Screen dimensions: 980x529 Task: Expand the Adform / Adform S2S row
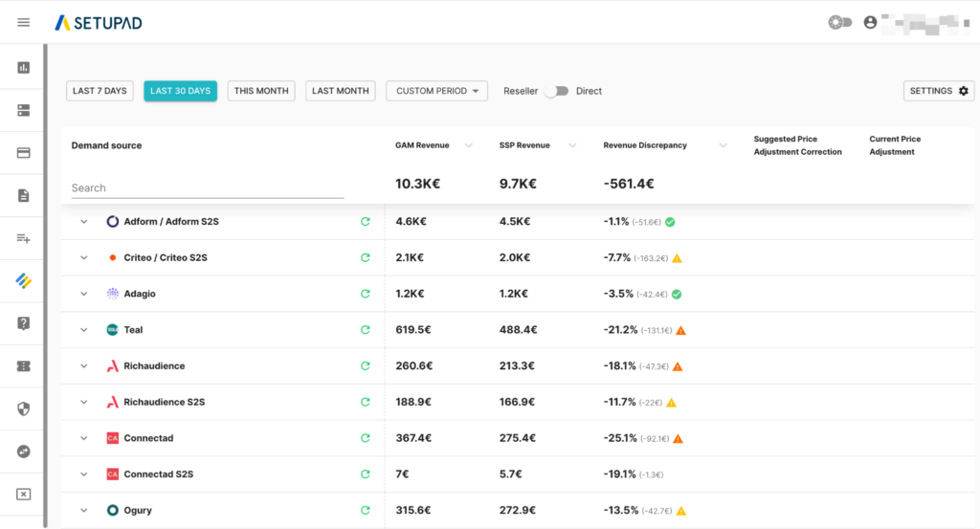tap(84, 221)
